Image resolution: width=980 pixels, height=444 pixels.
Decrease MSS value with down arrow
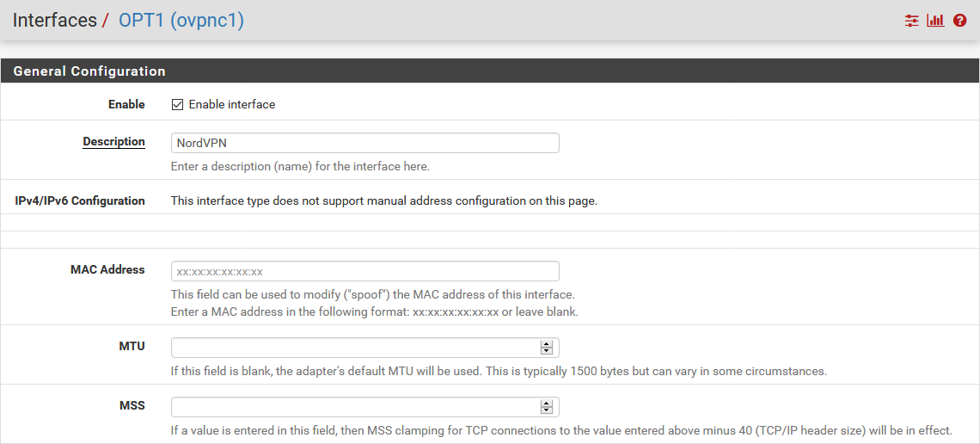click(546, 410)
